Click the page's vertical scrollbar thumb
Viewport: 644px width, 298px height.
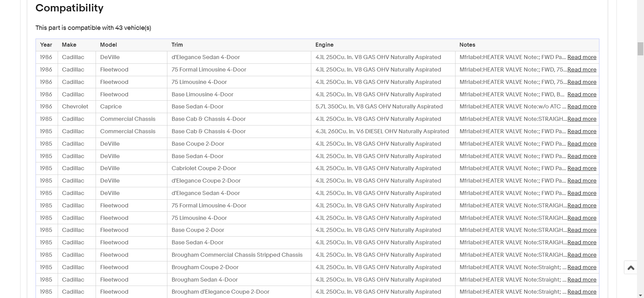point(640,49)
